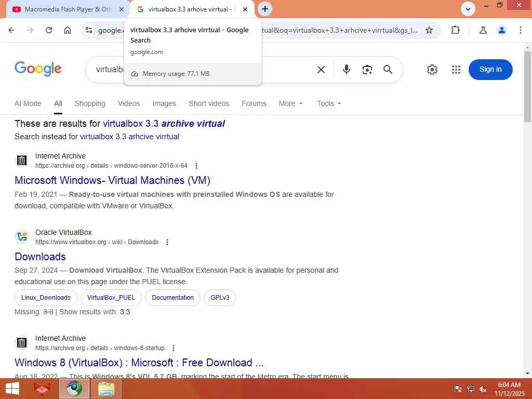Open the Linux_Downloads sitelink chip
This screenshot has width=532, height=399.
pyautogui.click(x=46, y=298)
